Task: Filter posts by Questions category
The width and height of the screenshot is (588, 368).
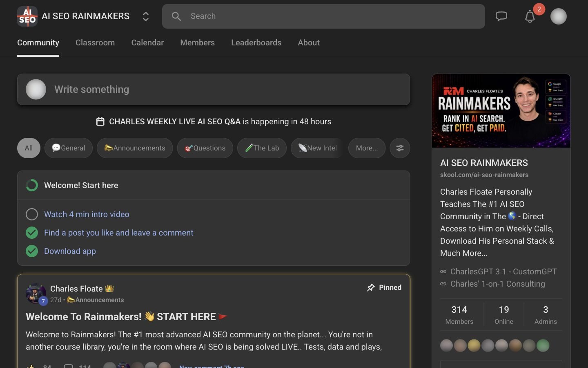Action: 205,148
